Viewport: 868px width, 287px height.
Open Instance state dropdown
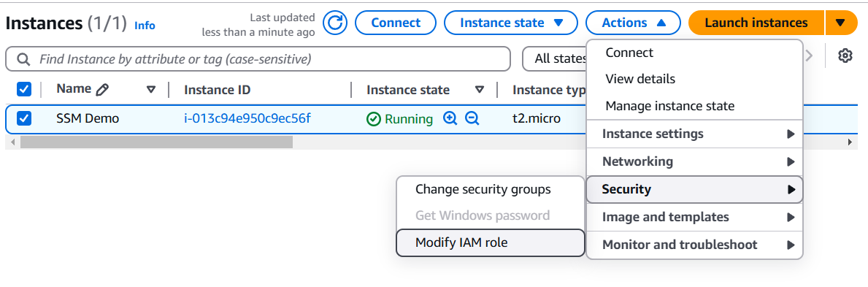pyautogui.click(x=511, y=23)
